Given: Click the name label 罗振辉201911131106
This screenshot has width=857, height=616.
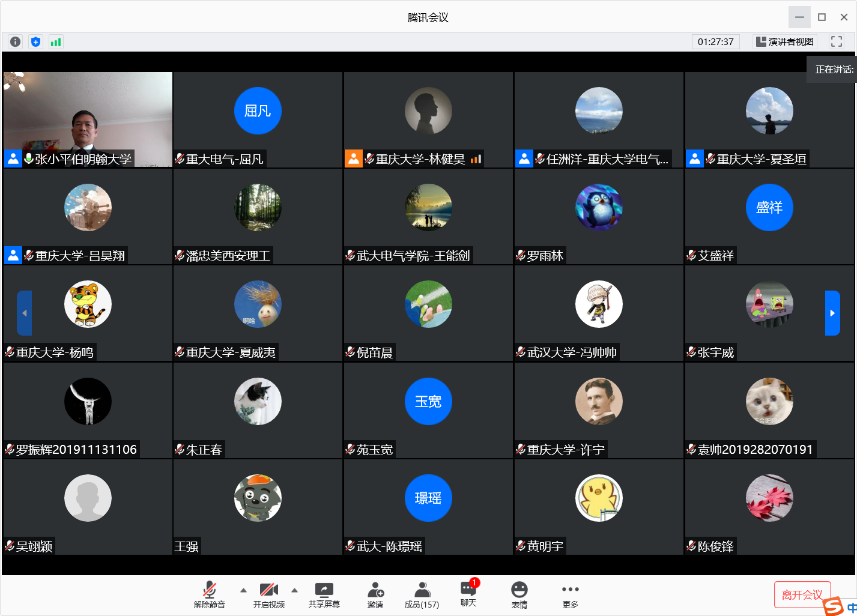Looking at the screenshot, I should pos(76,450).
